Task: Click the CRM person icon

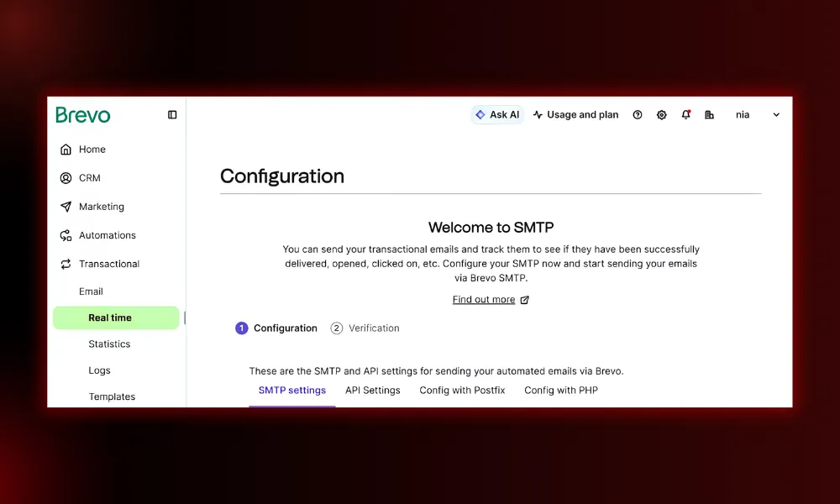Action: click(66, 178)
